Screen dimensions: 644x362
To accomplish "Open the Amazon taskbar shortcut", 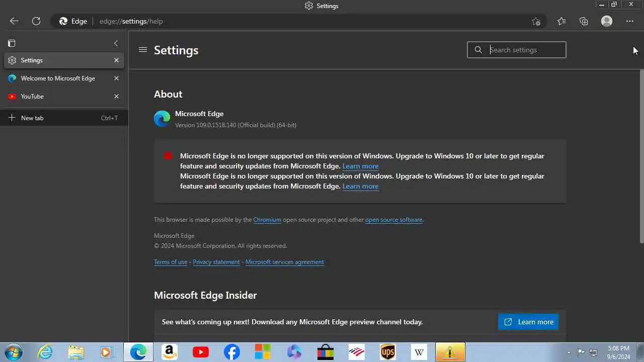I will [170, 352].
